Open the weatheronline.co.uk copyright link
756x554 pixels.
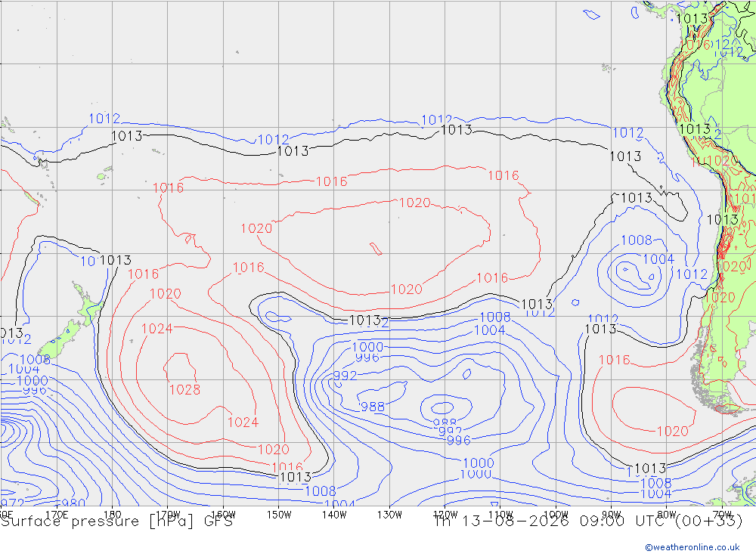pos(692,547)
